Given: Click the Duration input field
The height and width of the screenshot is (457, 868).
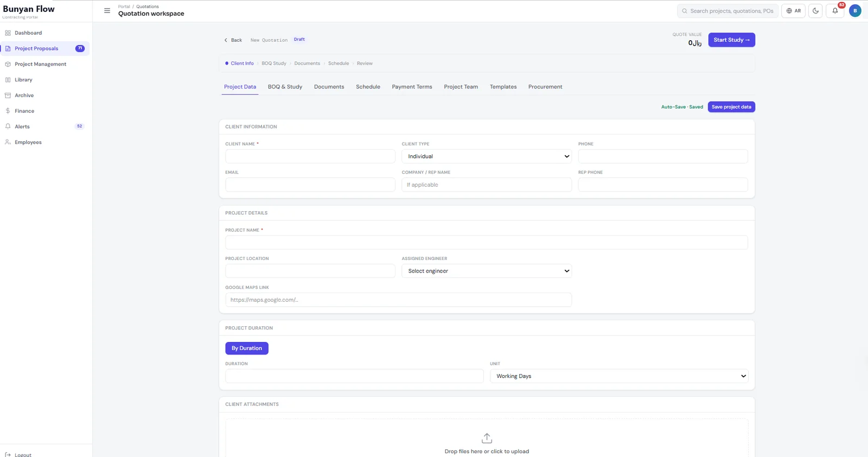Looking at the screenshot, I should pos(354,376).
